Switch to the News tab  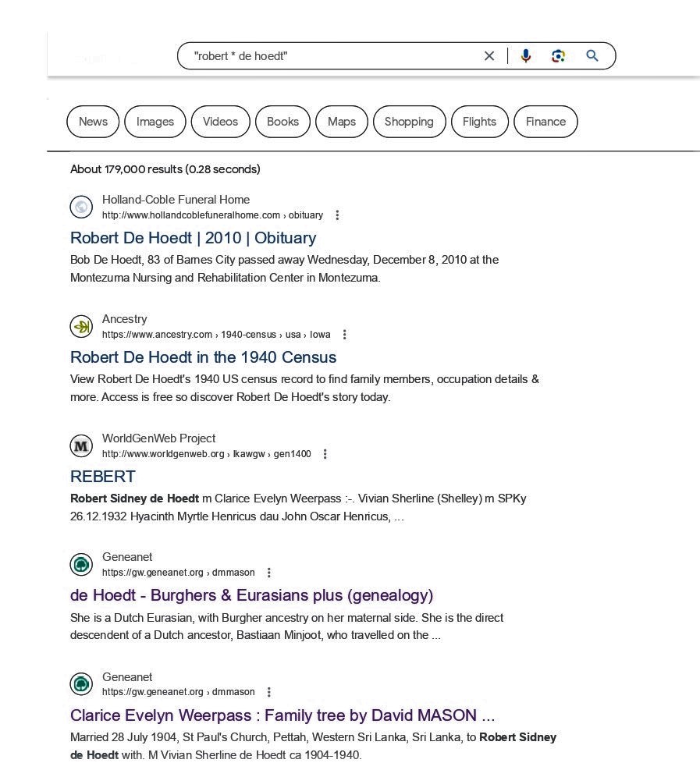[x=93, y=122]
